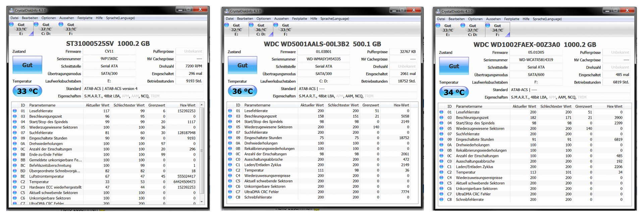This screenshot has height=217, width=644.
Task: Click drive title WDC WD5001AALS-00L3B2 500.1 GB
Action: [322, 44]
